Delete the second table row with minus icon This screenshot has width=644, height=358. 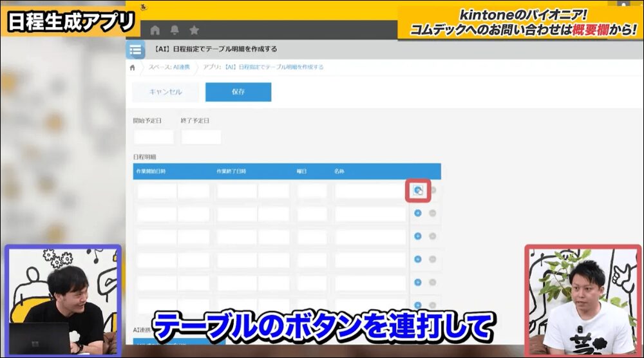pyautogui.click(x=433, y=213)
